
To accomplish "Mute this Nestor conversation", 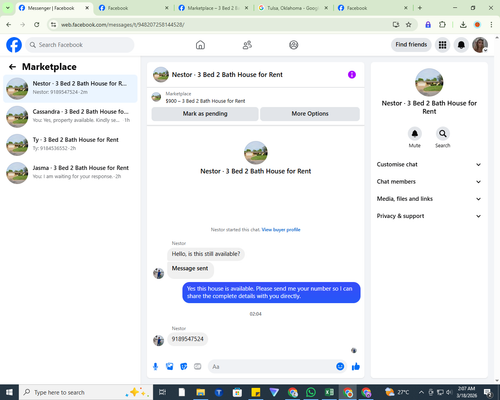I will pyautogui.click(x=415, y=134).
